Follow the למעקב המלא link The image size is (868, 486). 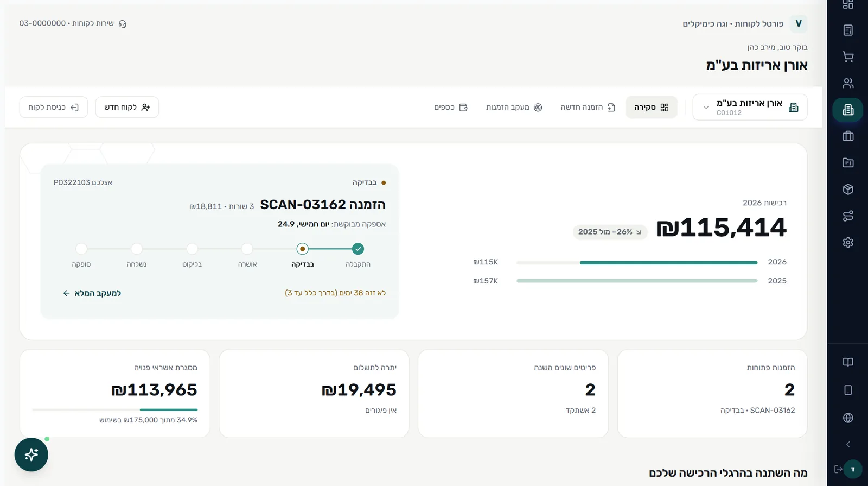[x=92, y=293]
